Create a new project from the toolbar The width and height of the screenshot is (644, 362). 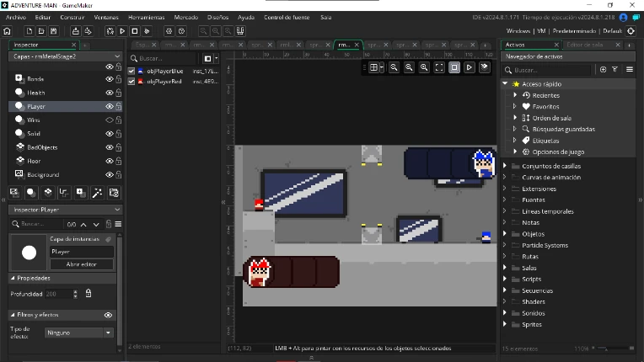pos(30,31)
